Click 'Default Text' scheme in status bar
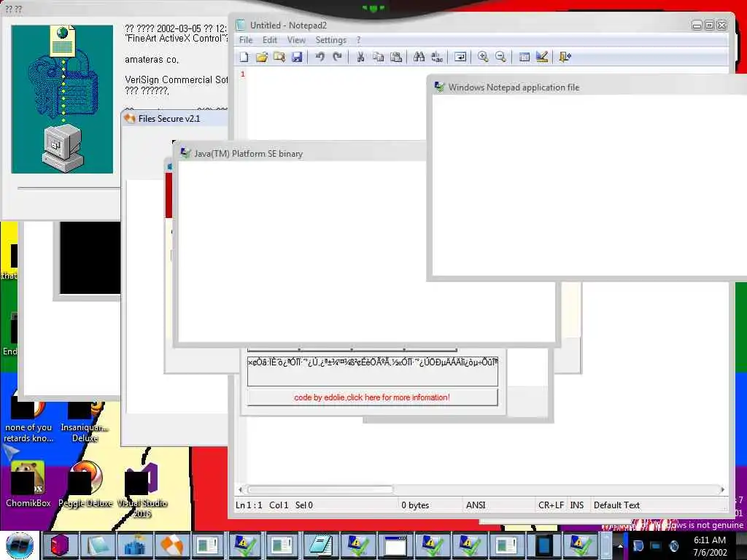The height and width of the screenshot is (560, 747). 616,505
